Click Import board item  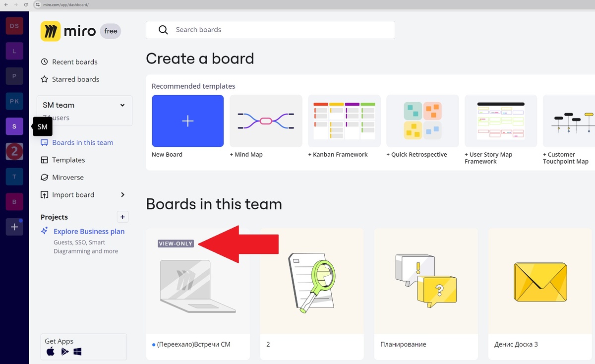pos(67,195)
